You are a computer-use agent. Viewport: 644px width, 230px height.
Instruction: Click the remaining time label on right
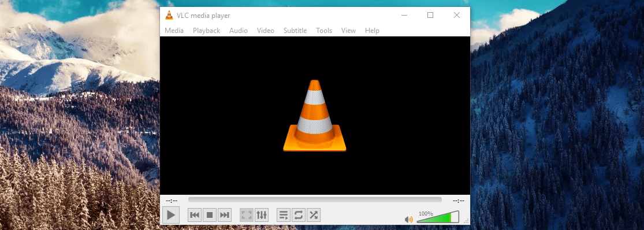pos(459,201)
